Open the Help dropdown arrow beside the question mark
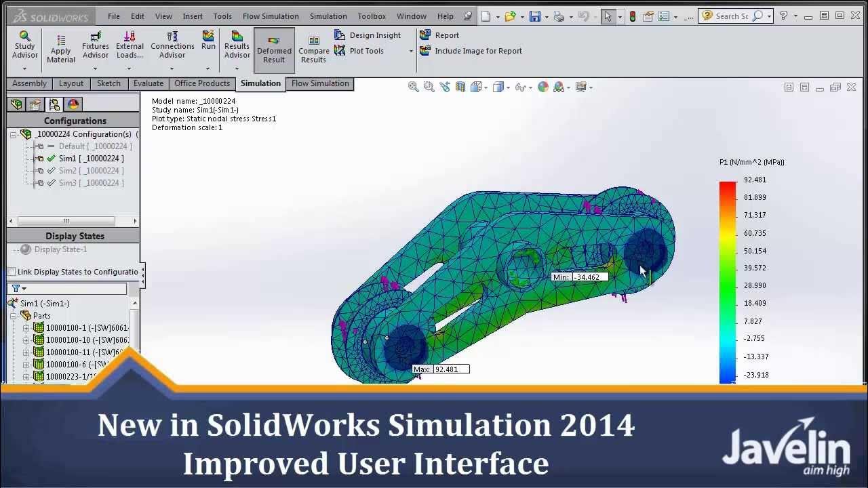This screenshot has height=488, width=868. point(794,16)
